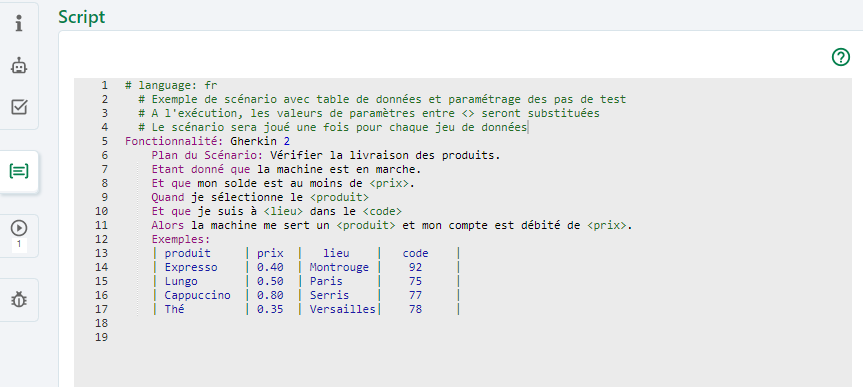Open the script help question-mark icon
The width and height of the screenshot is (863, 387).
[840, 57]
